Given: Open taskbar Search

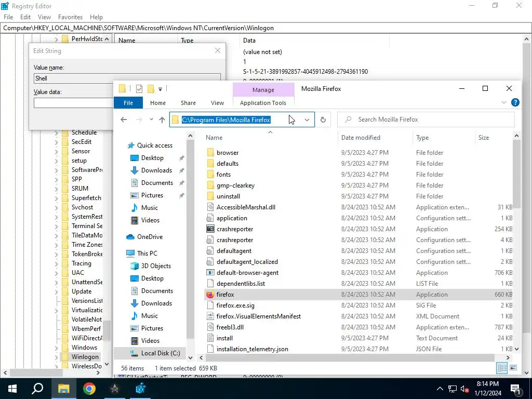Looking at the screenshot, I should [37, 389].
